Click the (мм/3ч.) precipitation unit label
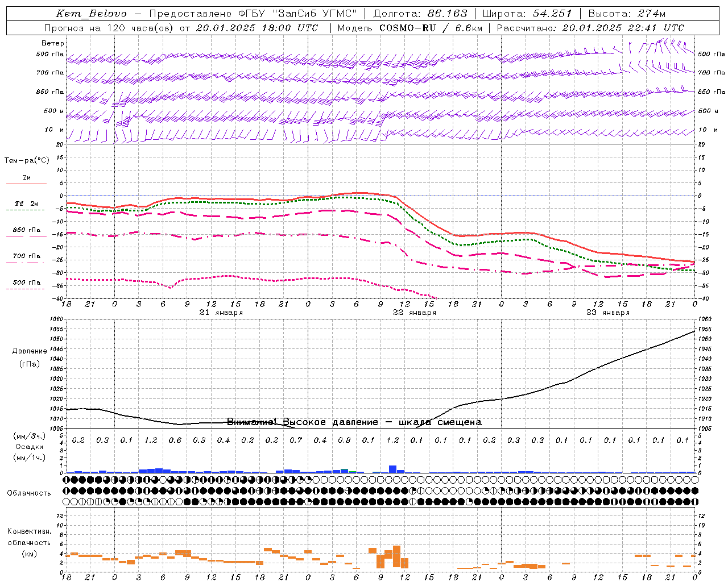The height and width of the screenshot is (582, 728). pos(30,436)
